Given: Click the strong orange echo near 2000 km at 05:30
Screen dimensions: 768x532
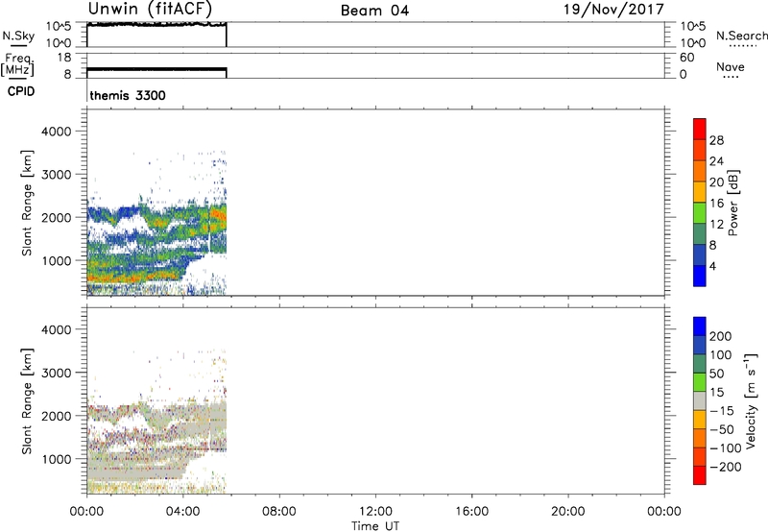Looking at the screenshot, I should (219, 214).
